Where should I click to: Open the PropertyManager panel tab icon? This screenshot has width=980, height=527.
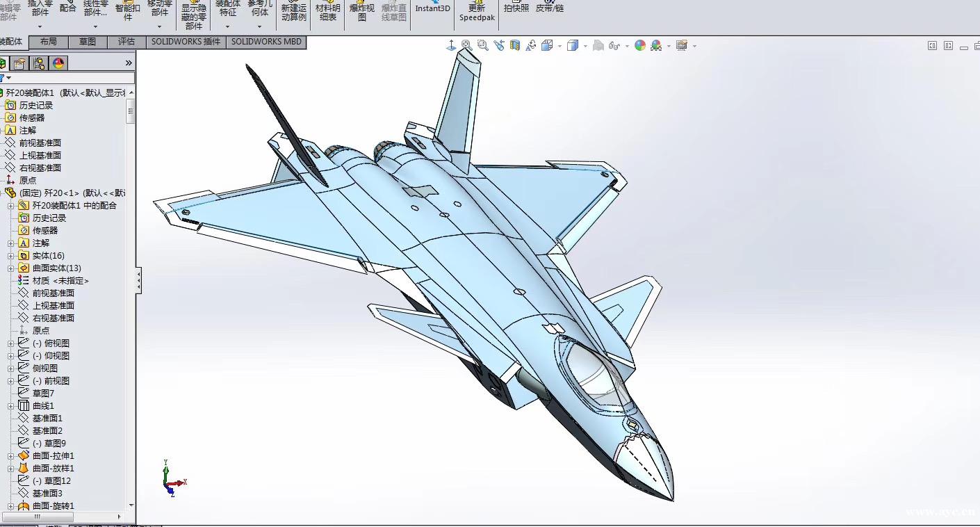[19, 63]
